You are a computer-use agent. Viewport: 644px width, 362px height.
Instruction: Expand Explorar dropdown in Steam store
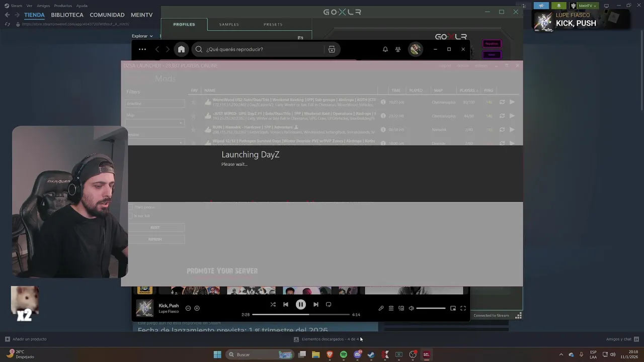pyautogui.click(x=142, y=36)
